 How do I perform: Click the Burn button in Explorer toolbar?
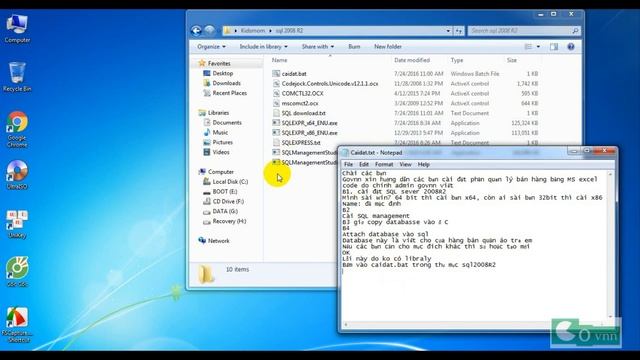[x=354, y=47]
